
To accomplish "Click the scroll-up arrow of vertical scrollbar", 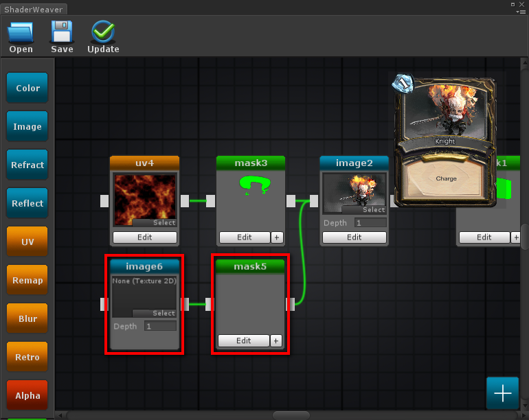I will (525, 62).
